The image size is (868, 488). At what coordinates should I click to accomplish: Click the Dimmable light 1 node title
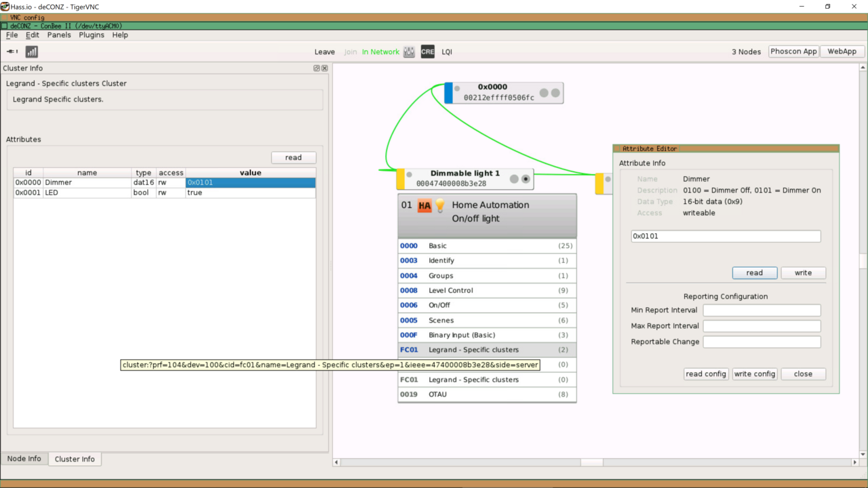point(465,174)
